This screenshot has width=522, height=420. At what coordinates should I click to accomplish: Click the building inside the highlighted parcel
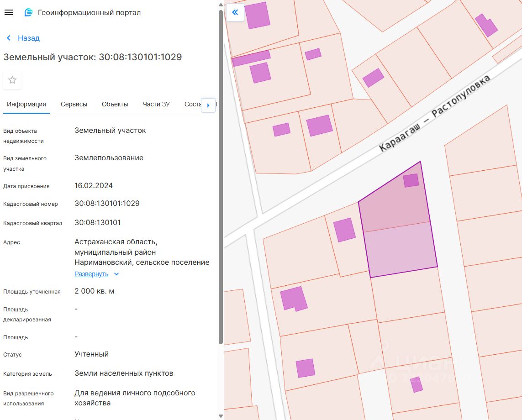[x=411, y=180]
